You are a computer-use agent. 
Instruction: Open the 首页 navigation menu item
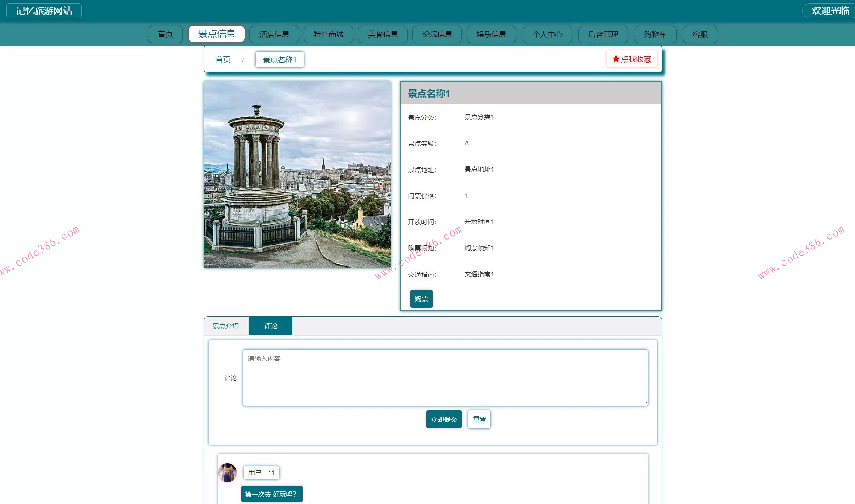coord(165,34)
